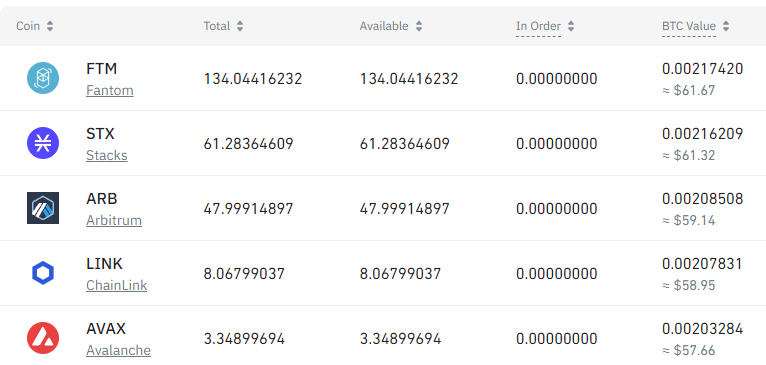Click LINK in-order amount 0.00000000
The image size is (766, 365).
tap(557, 274)
